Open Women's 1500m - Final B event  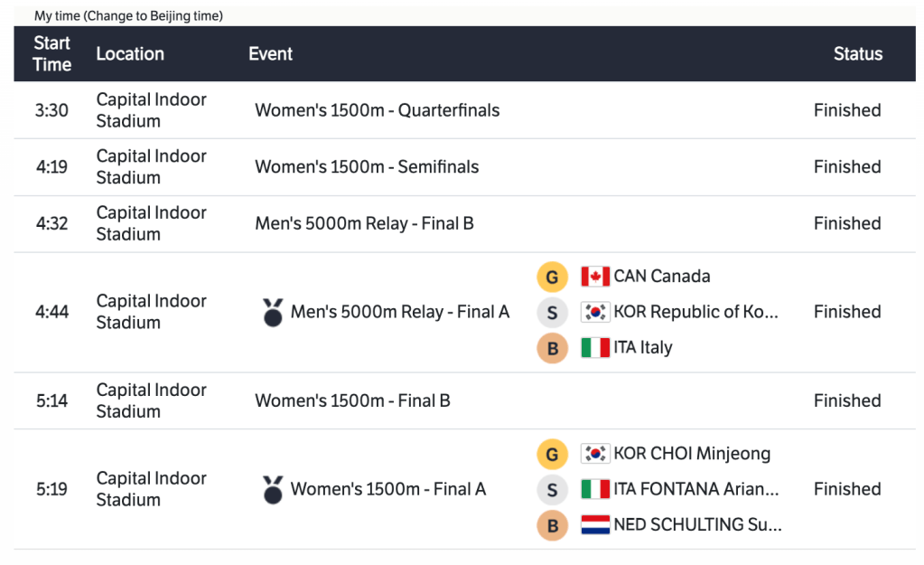(352, 400)
